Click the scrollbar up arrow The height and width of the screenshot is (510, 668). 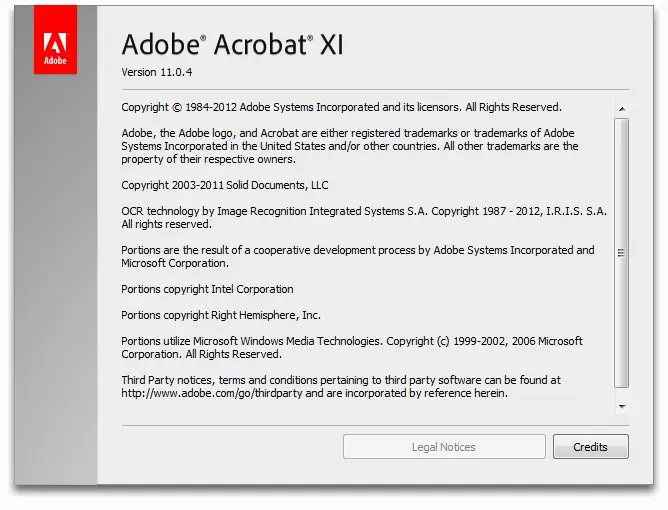coord(622,109)
